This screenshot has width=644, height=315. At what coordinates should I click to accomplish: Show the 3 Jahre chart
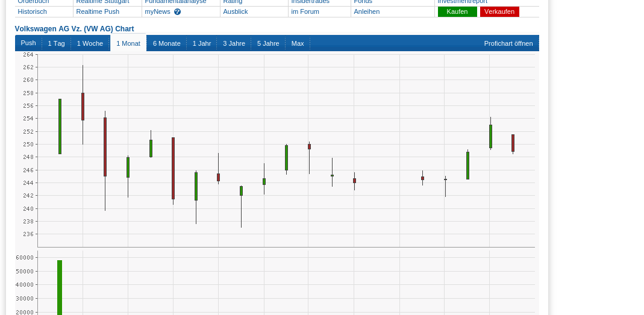pos(234,43)
